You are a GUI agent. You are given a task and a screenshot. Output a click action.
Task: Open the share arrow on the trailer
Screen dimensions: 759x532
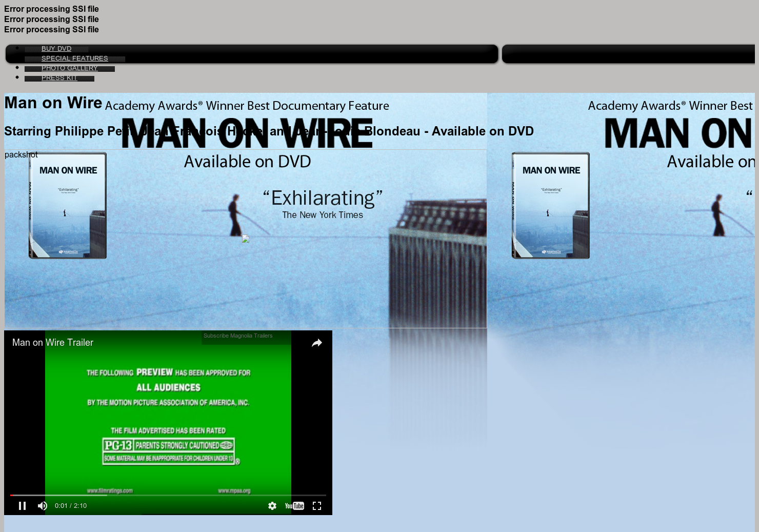click(x=316, y=343)
